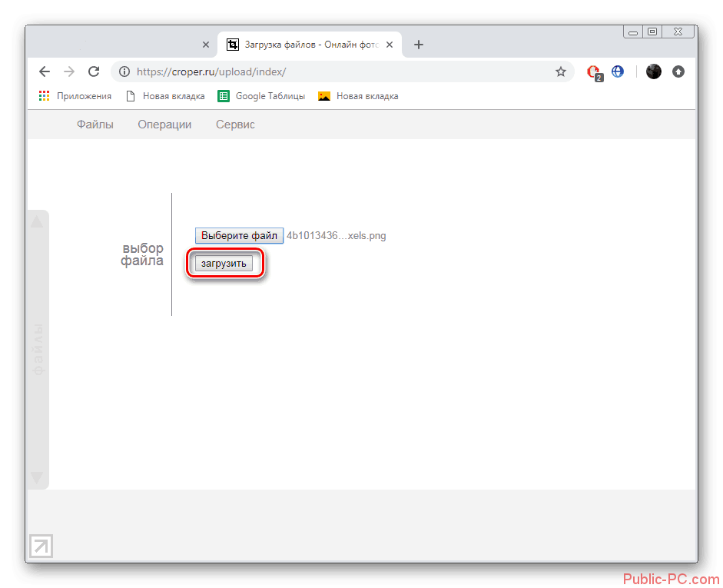Click the Выберите файл button
The width and height of the screenshot is (723, 588).
239,236
